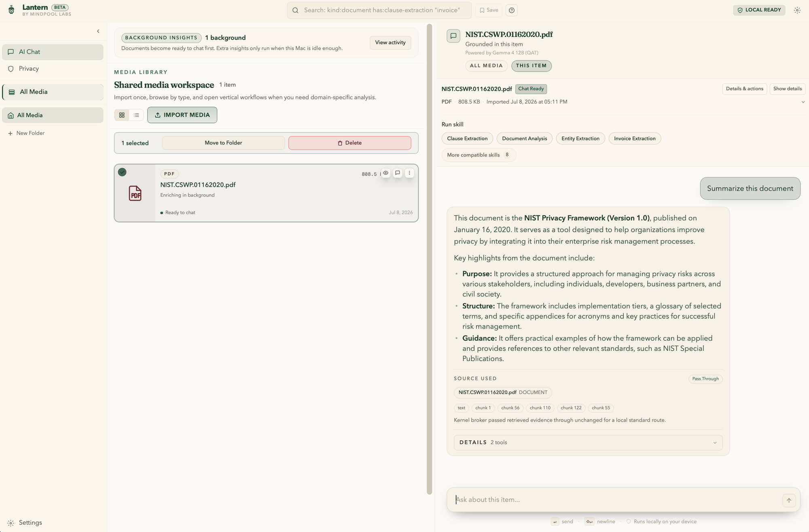Open source chunk 110
This screenshot has height=532, width=809.
[x=540, y=408]
